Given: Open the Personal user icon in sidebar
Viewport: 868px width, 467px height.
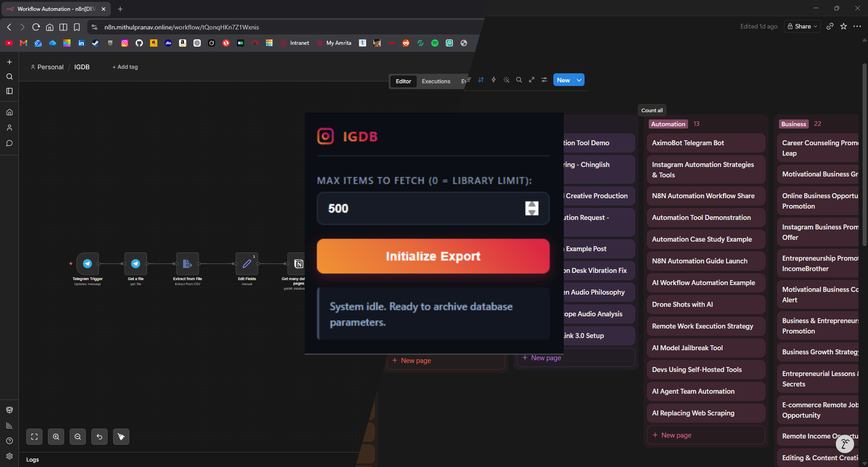Looking at the screenshot, I should coord(9,128).
